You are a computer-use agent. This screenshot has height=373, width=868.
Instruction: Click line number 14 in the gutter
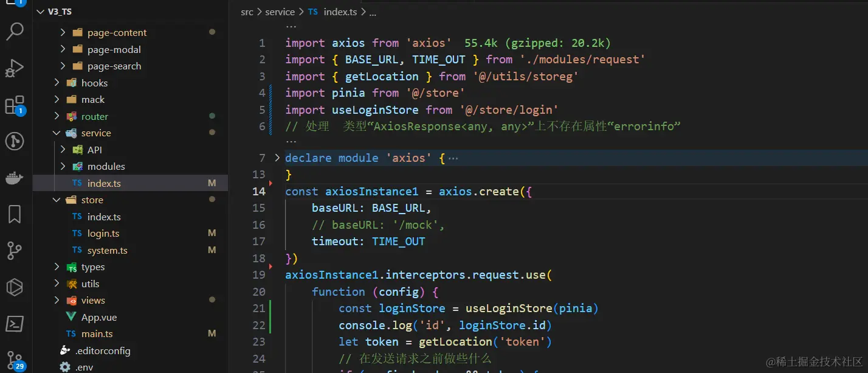pyautogui.click(x=260, y=191)
